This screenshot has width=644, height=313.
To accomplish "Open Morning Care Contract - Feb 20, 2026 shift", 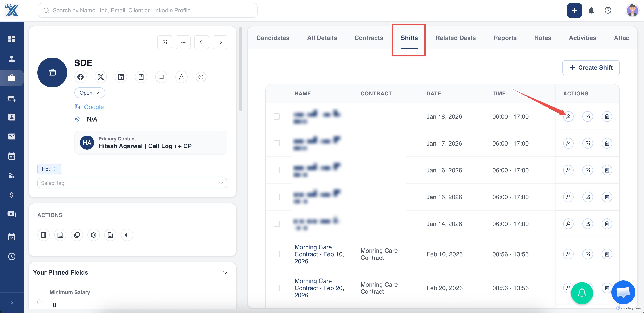I will 319,288.
